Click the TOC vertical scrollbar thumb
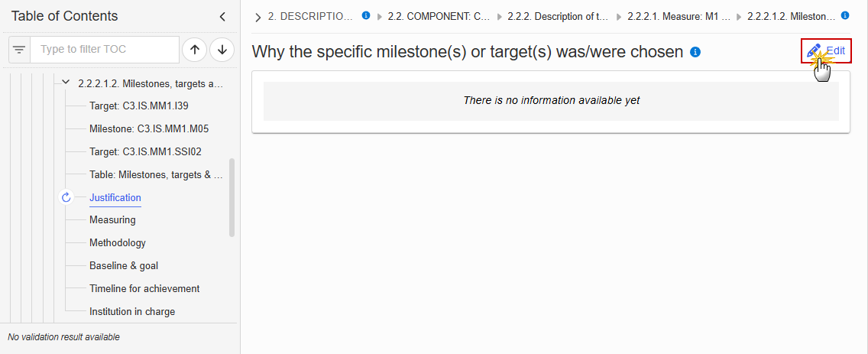868x354 pixels. pos(232,198)
